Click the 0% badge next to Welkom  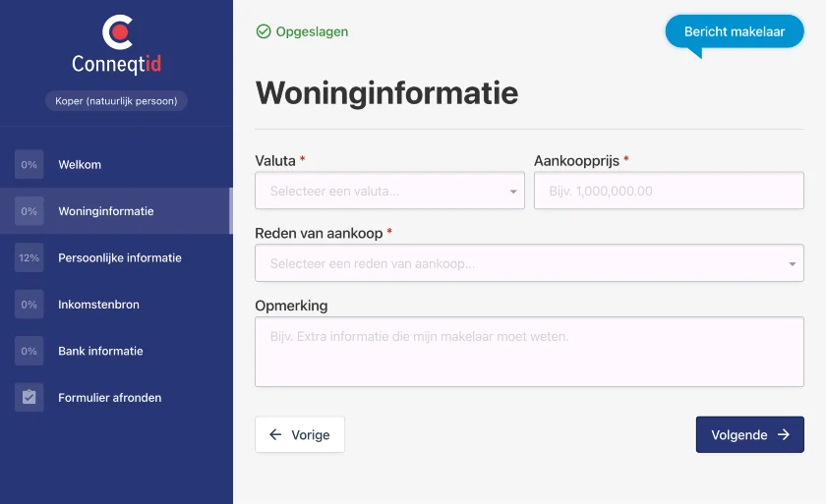pos(29,164)
